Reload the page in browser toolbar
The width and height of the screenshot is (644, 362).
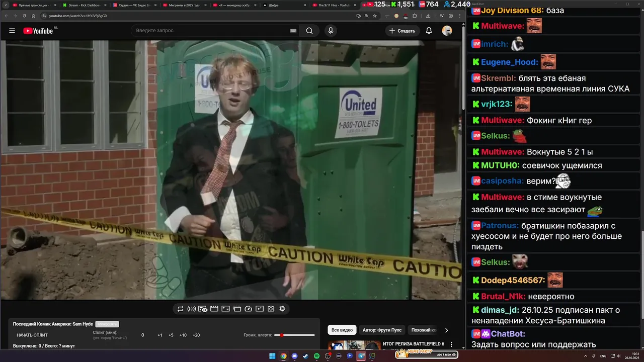[24, 16]
